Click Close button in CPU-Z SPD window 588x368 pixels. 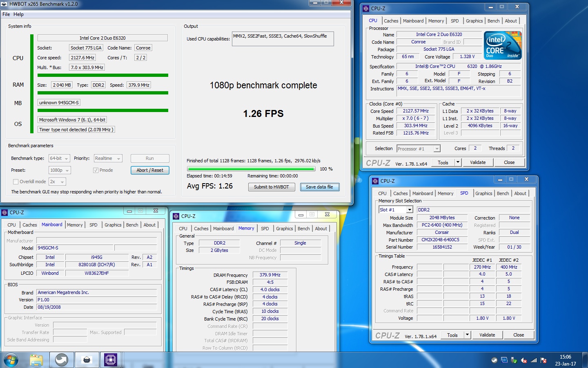[x=519, y=335]
